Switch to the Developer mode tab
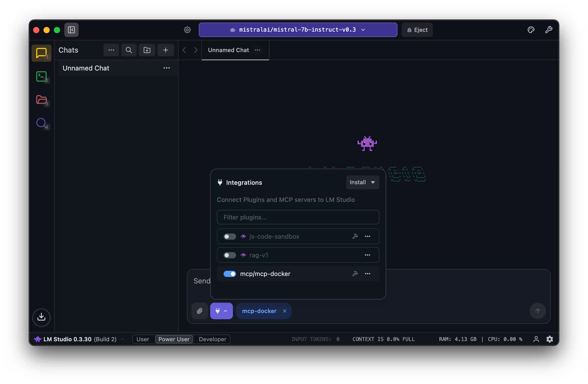Viewport: 588px width, 384px height. 212,339
